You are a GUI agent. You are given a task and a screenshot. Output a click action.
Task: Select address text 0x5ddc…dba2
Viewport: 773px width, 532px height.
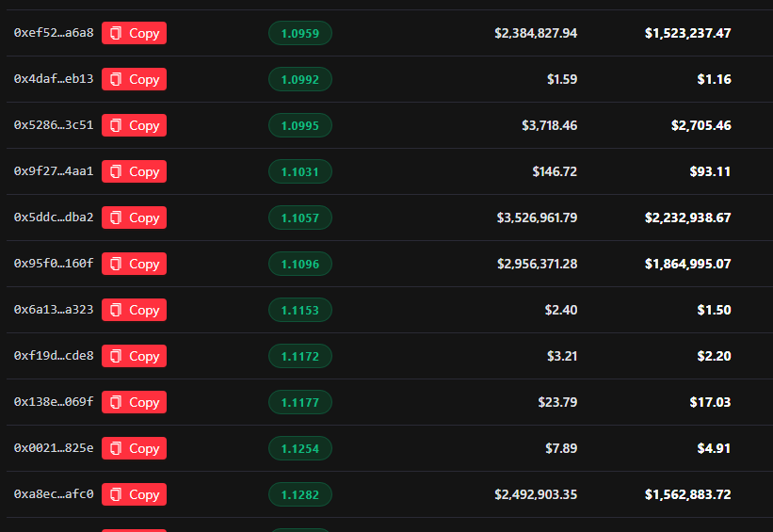pyautogui.click(x=54, y=217)
